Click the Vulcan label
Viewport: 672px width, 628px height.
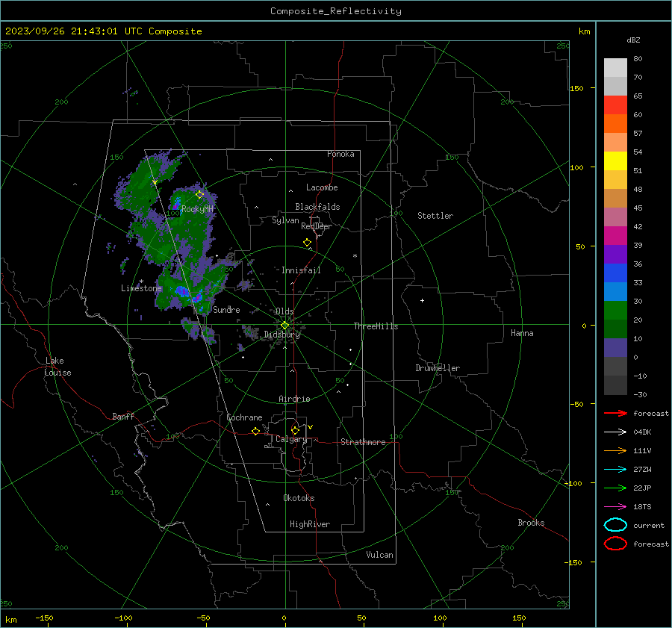pyautogui.click(x=379, y=555)
